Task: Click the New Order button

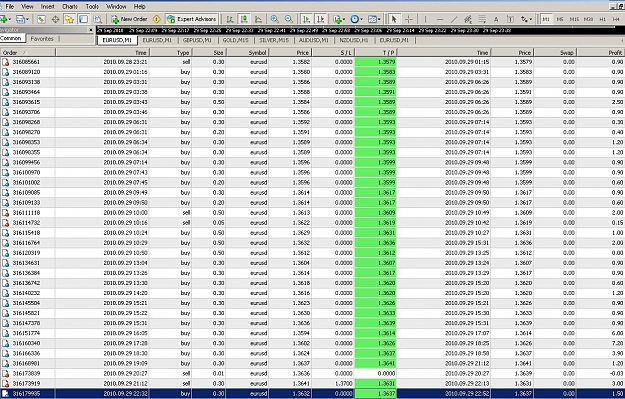Action: 130,19
